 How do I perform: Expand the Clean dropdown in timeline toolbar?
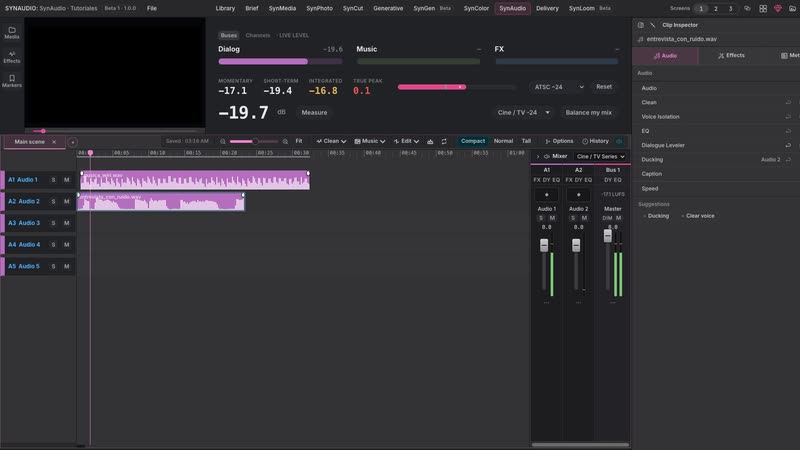[x=331, y=141]
